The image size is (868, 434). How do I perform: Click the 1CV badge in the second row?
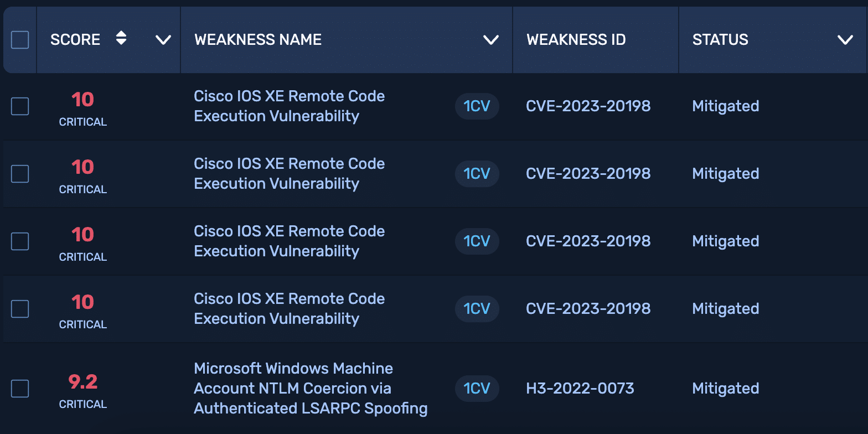(x=477, y=174)
